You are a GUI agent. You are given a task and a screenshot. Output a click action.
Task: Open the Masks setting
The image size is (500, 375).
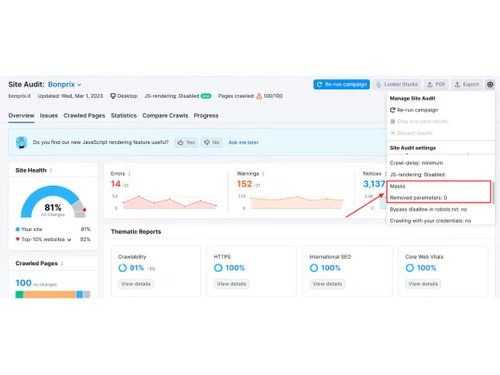coord(397,186)
